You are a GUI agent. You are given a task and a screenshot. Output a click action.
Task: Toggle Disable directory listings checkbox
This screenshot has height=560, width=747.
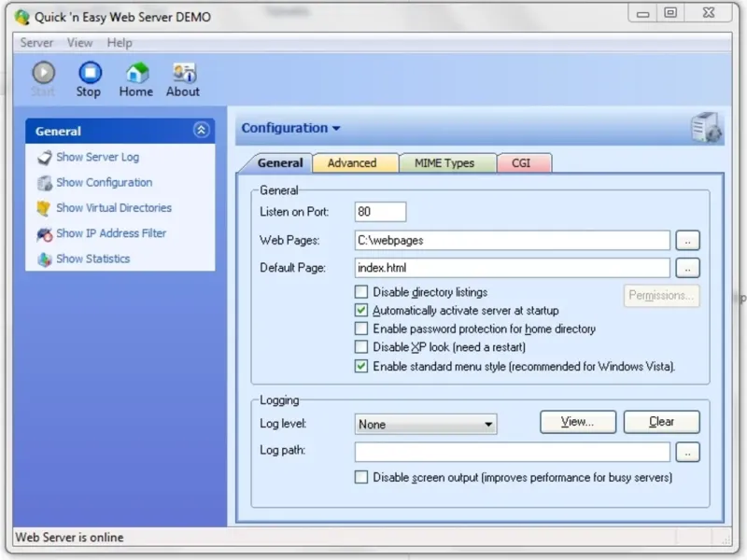361,291
